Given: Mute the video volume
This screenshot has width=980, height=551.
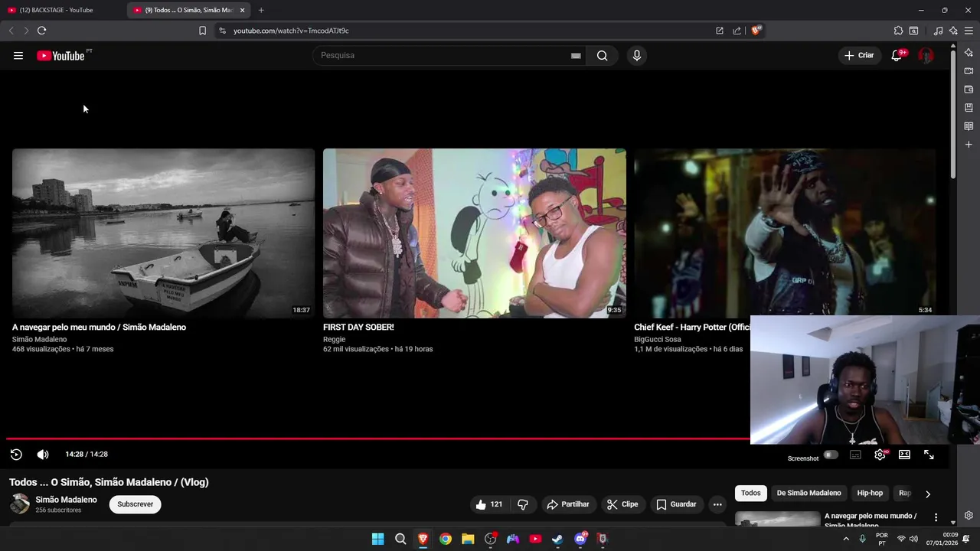Looking at the screenshot, I should [43, 455].
